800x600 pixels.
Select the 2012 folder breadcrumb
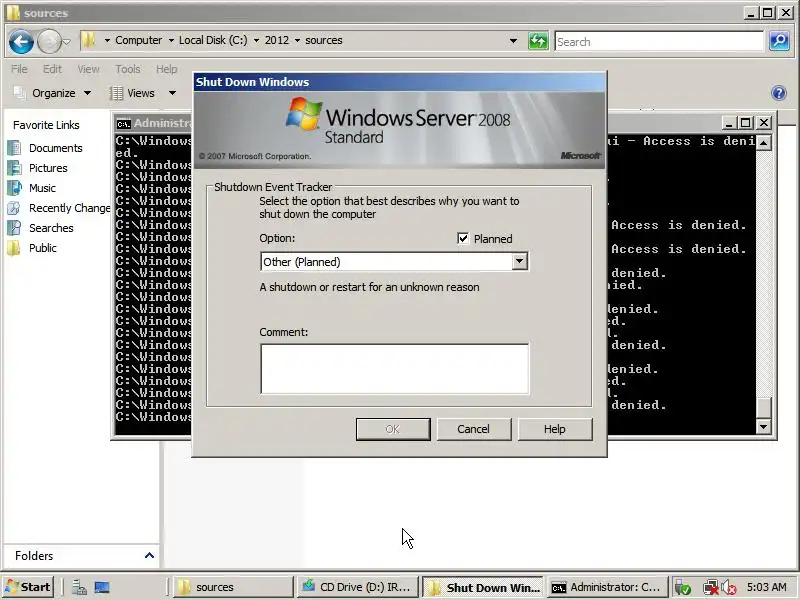tap(277, 40)
